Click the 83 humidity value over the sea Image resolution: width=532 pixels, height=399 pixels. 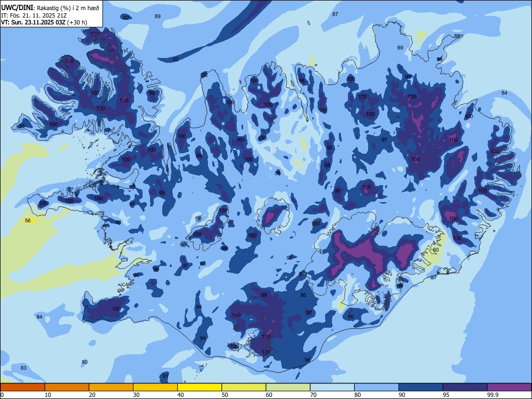click(23, 368)
